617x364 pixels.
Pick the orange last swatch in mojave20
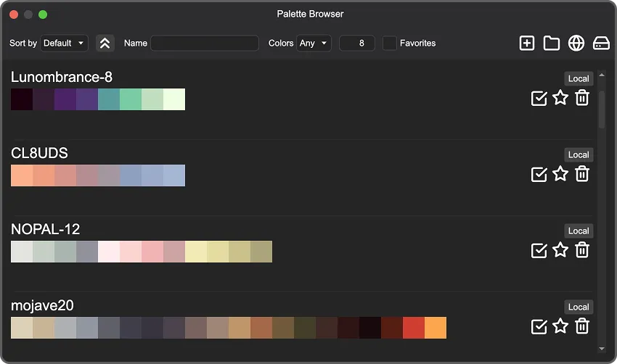(436, 328)
